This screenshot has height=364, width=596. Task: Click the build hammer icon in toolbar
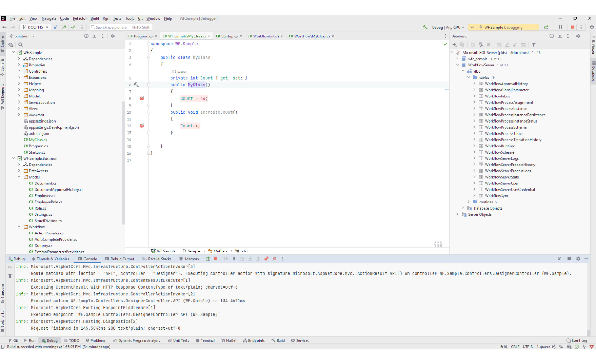pyautogui.click(x=425, y=27)
